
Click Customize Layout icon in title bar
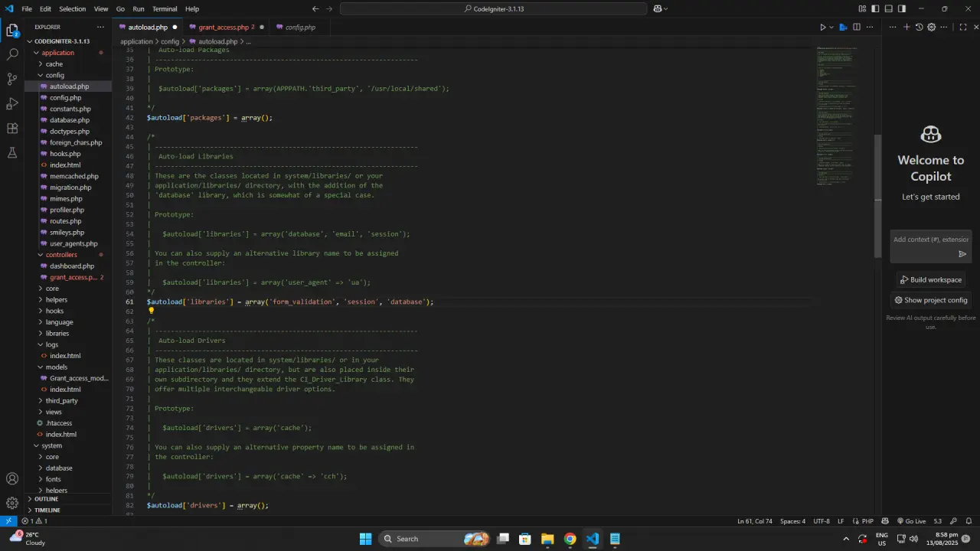point(862,8)
